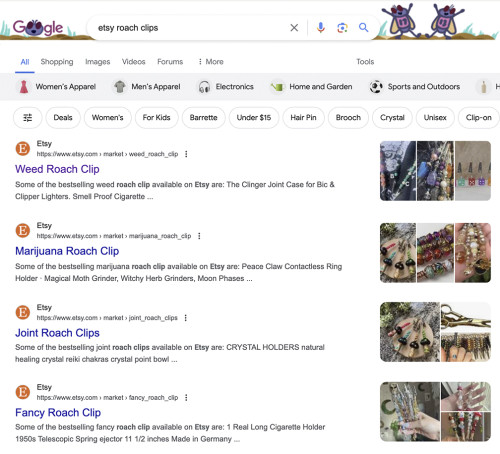The width and height of the screenshot is (500, 454).
Task: Open the Fancy Roach Clip thumbnail images
Action: (x=435, y=412)
